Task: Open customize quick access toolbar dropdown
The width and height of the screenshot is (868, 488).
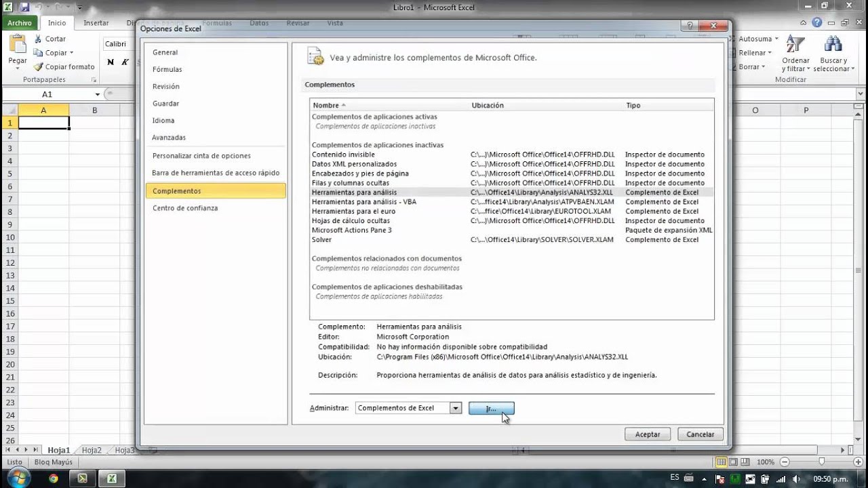Action: tap(79, 8)
